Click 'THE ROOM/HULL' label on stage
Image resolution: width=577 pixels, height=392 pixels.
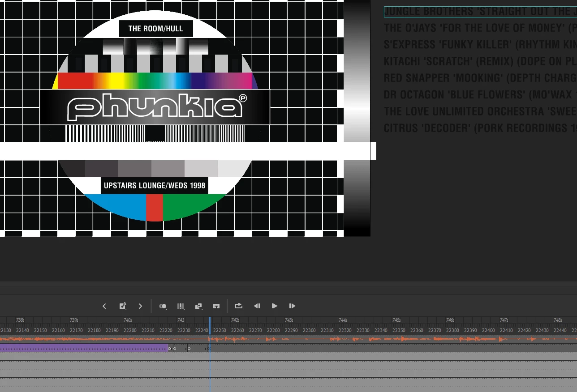click(156, 29)
